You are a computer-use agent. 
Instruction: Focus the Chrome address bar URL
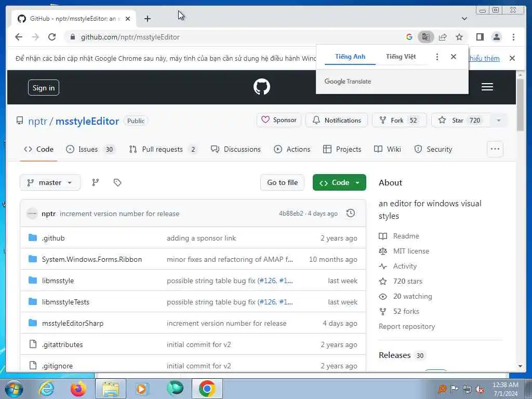coord(130,37)
